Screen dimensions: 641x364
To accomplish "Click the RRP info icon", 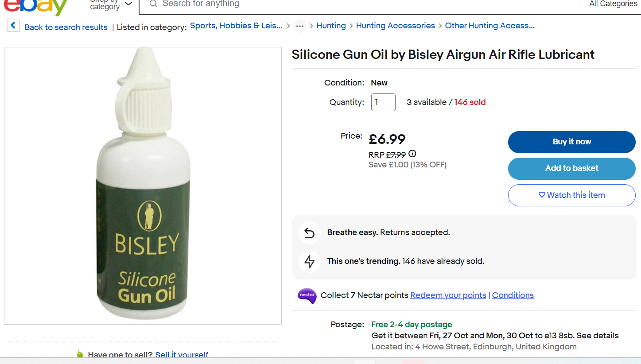I will pyautogui.click(x=412, y=154).
